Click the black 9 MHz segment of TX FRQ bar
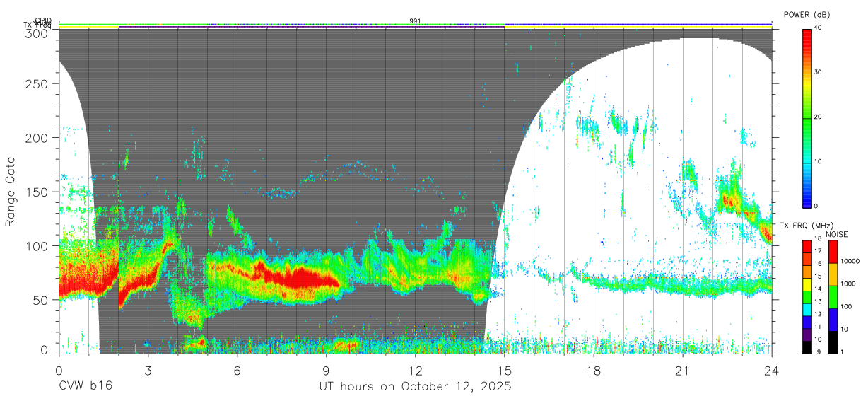Image resolution: width=868 pixels, height=401 pixels. tap(807, 348)
